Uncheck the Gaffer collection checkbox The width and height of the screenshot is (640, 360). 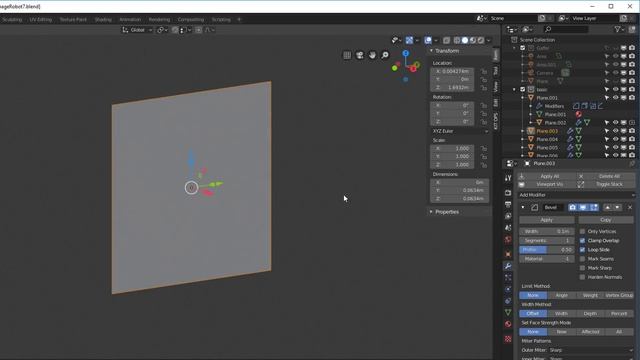coord(522,48)
